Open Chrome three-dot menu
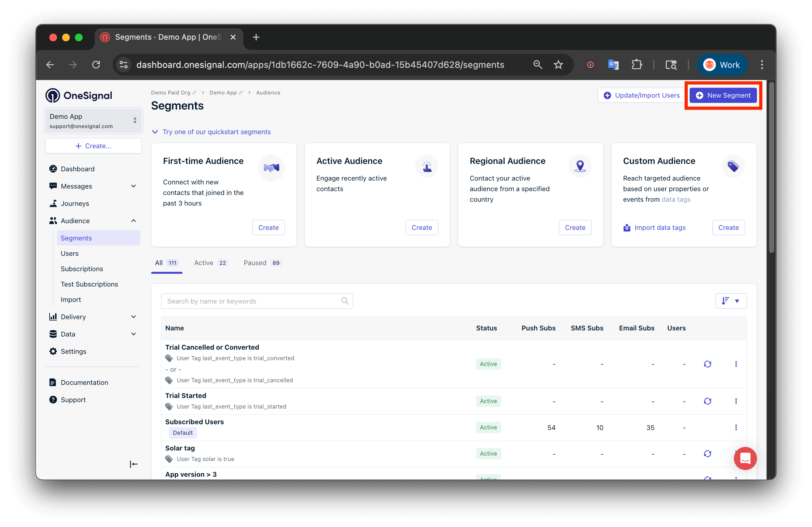 pos(761,65)
